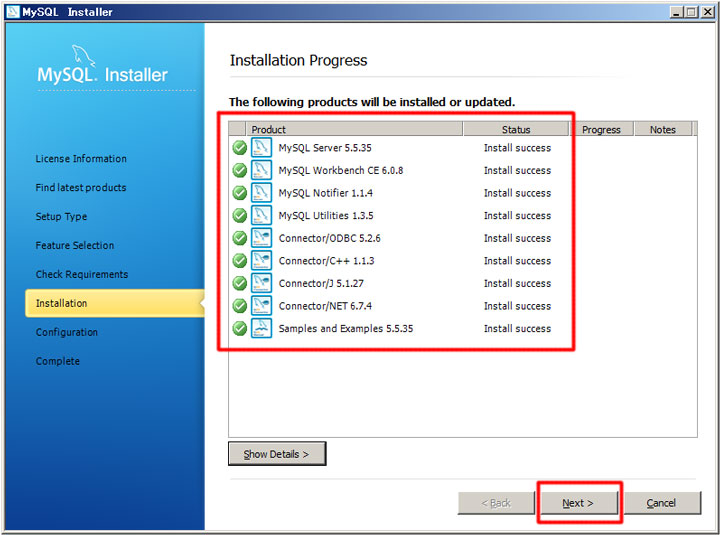Click the green check icon beside MySQL Server 5.5.35
The image size is (720, 535).
click(240, 148)
